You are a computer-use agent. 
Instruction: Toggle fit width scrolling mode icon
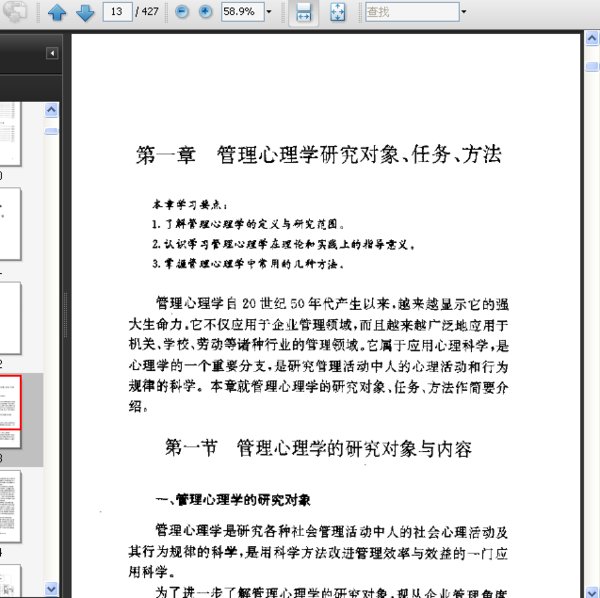[303, 12]
